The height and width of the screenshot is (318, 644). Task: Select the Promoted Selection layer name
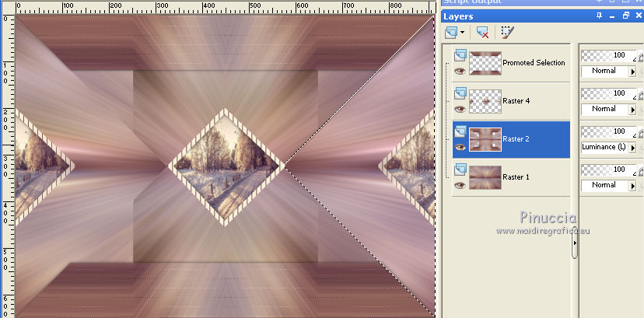[x=534, y=63]
